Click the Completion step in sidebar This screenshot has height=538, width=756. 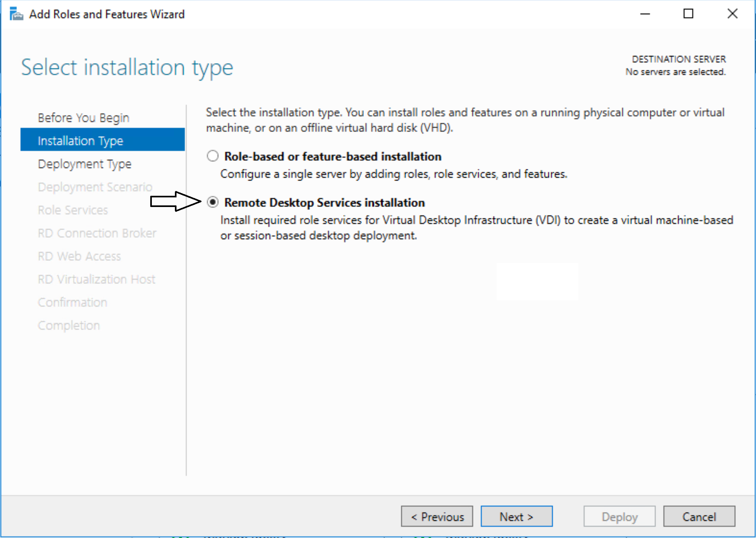(69, 326)
